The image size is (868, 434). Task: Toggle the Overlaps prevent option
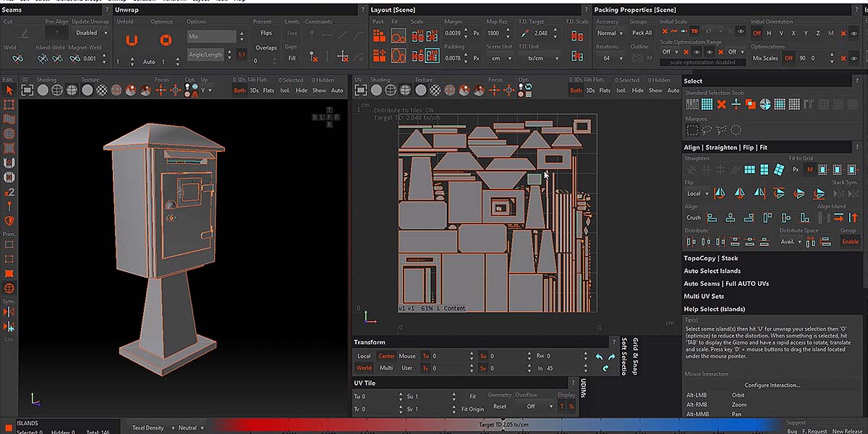point(266,48)
